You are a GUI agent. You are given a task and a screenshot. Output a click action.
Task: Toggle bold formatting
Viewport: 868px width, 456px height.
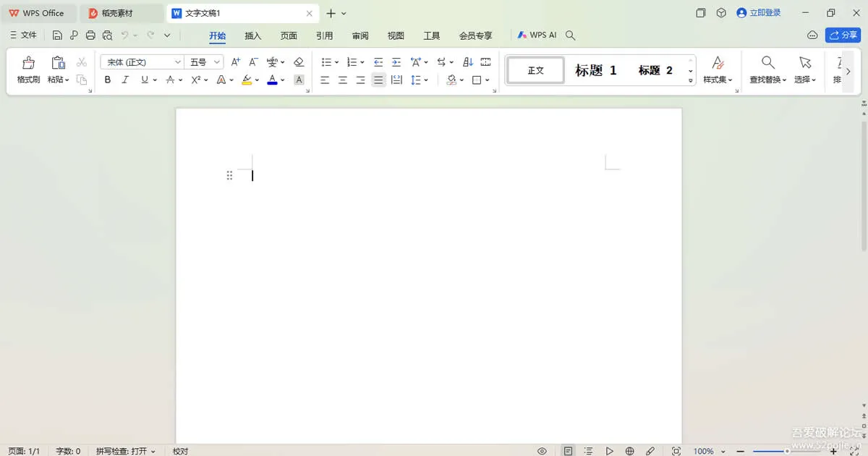tap(108, 80)
